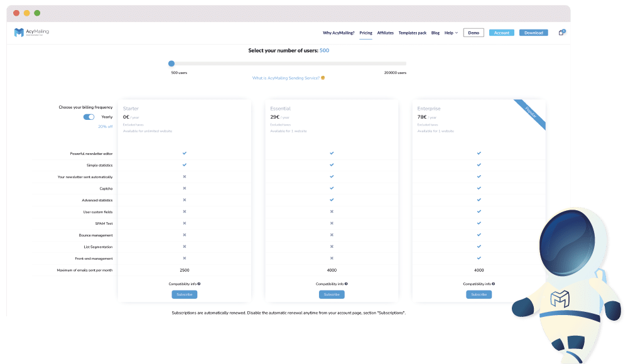This screenshot has width=628, height=364.
Task: Click Essential cross for Front-end management
Action: pyautogui.click(x=332, y=259)
